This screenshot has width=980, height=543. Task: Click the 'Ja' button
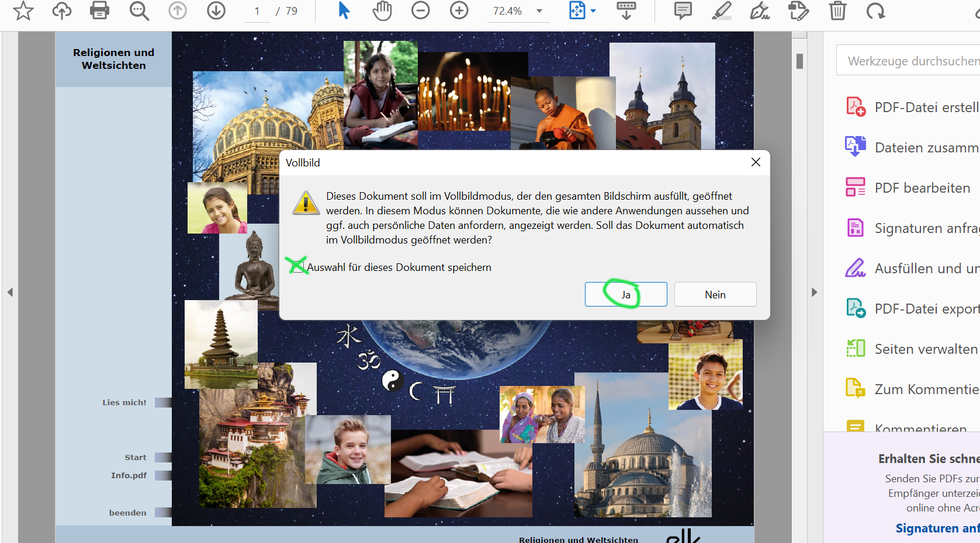coord(625,294)
